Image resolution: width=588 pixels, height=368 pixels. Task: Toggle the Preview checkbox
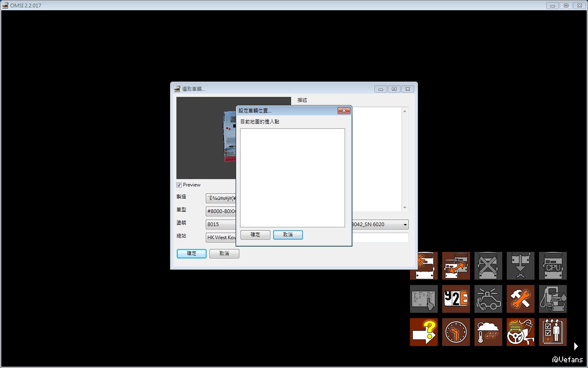[179, 185]
